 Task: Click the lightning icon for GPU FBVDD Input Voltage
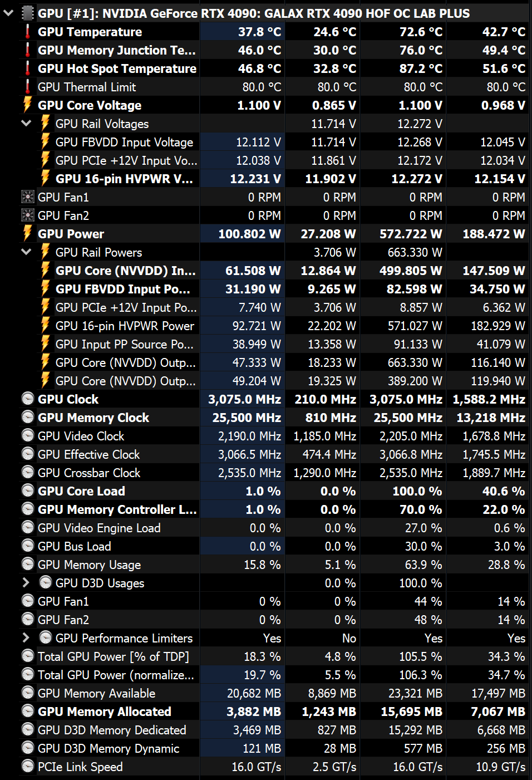click(46, 141)
